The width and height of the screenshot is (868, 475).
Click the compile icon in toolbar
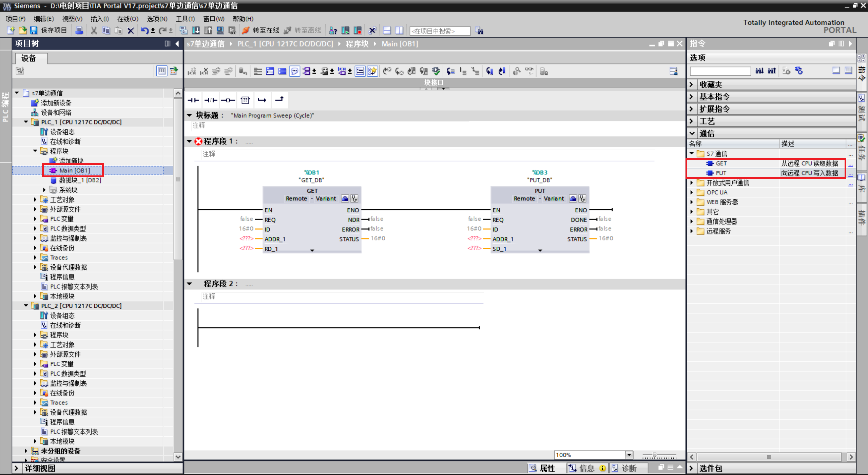click(184, 31)
